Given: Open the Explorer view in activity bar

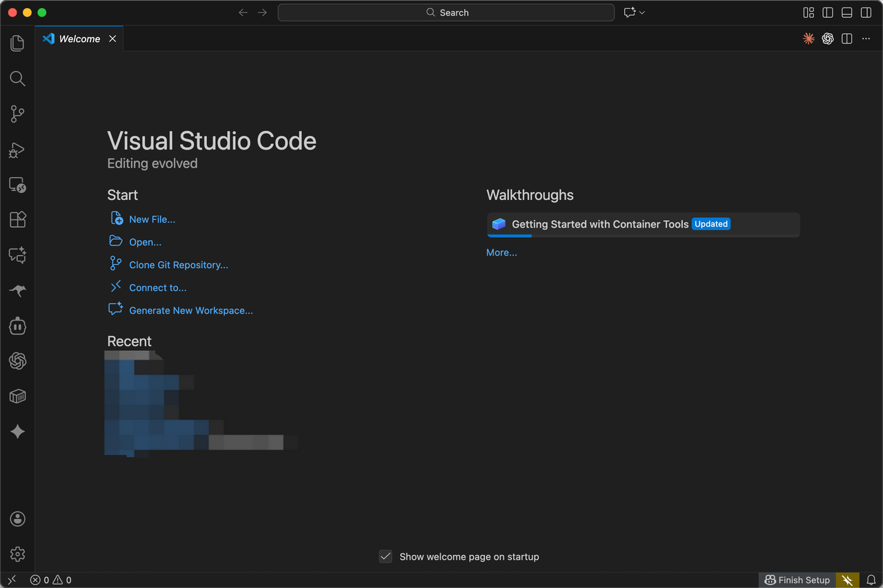Looking at the screenshot, I should [x=17, y=43].
